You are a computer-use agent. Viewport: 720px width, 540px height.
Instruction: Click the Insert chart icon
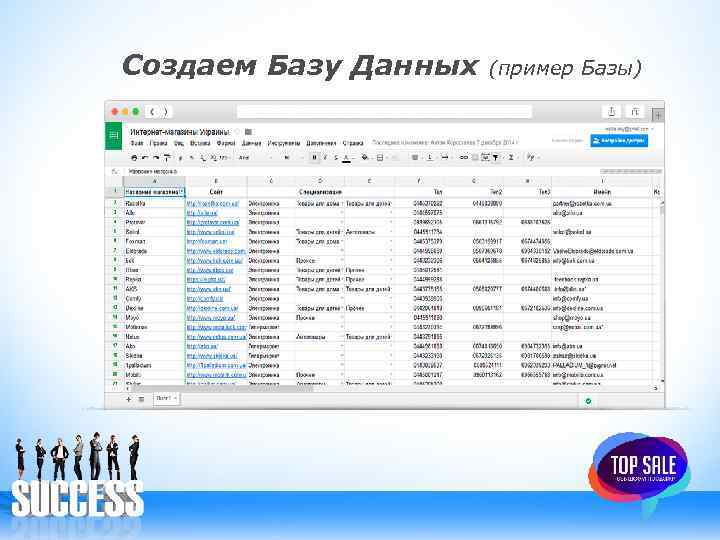point(485,158)
